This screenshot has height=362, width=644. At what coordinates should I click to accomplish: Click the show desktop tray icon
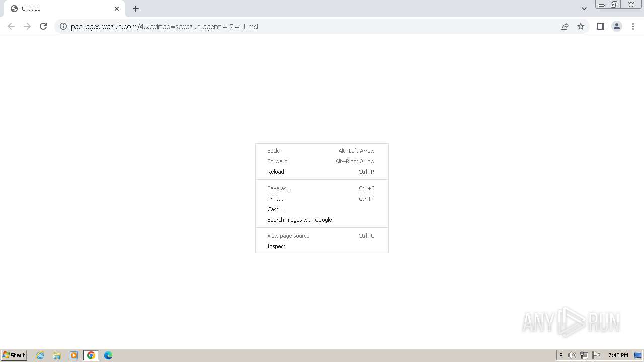638,355
